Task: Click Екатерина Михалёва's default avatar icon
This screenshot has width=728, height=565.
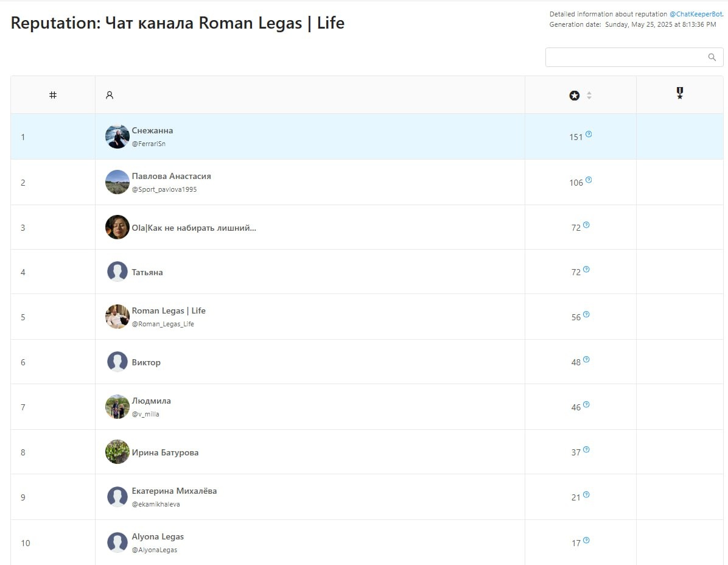Action: coord(117,497)
